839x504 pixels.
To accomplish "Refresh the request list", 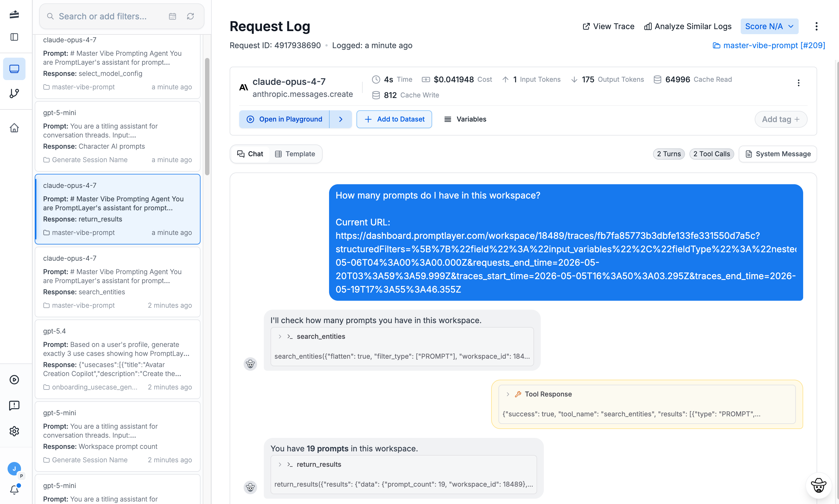I will click(190, 16).
